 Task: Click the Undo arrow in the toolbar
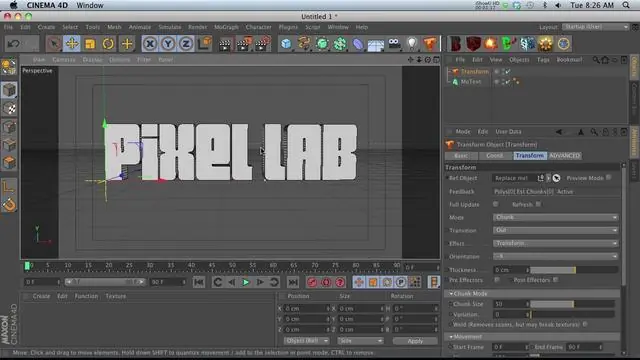pos(13,44)
